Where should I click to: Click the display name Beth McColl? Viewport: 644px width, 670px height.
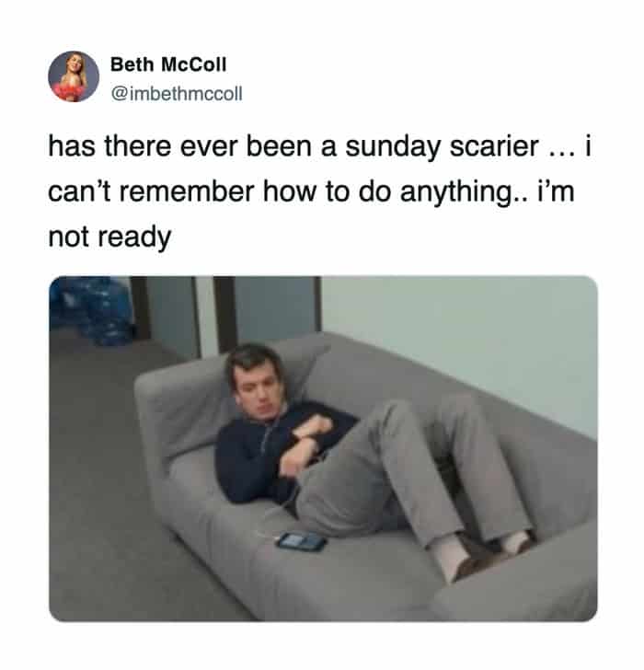click(x=168, y=64)
